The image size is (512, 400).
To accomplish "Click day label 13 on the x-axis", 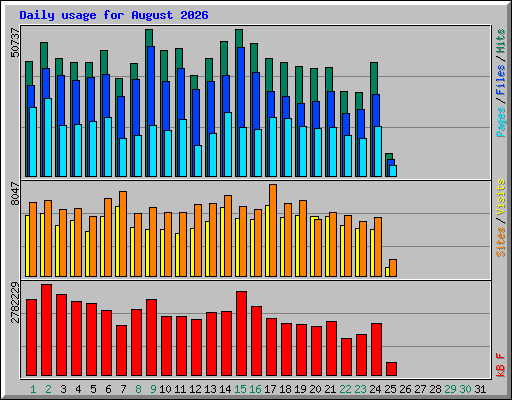I will click(x=210, y=389).
